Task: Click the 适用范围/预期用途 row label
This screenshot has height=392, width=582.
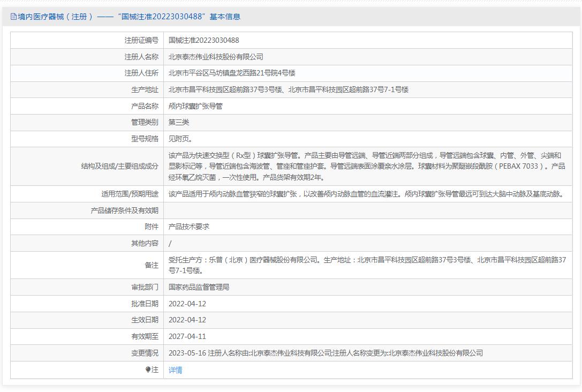Action: [x=130, y=194]
